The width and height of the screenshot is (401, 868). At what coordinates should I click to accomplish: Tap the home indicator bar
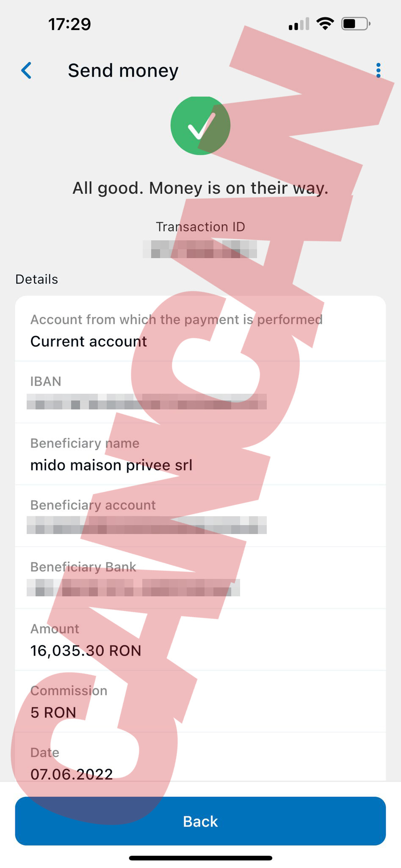[200, 858]
